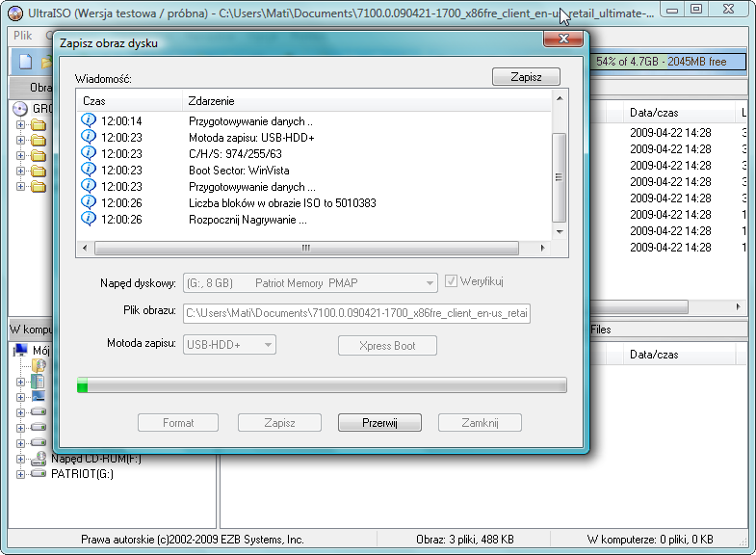Click the New file toolbar icon
The height and width of the screenshot is (555, 756).
point(25,62)
